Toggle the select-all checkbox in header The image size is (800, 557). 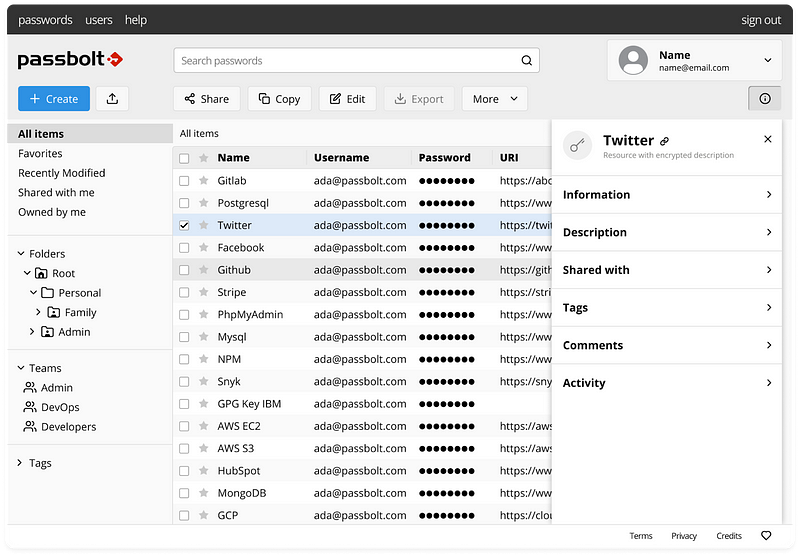pyautogui.click(x=184, y=158)
